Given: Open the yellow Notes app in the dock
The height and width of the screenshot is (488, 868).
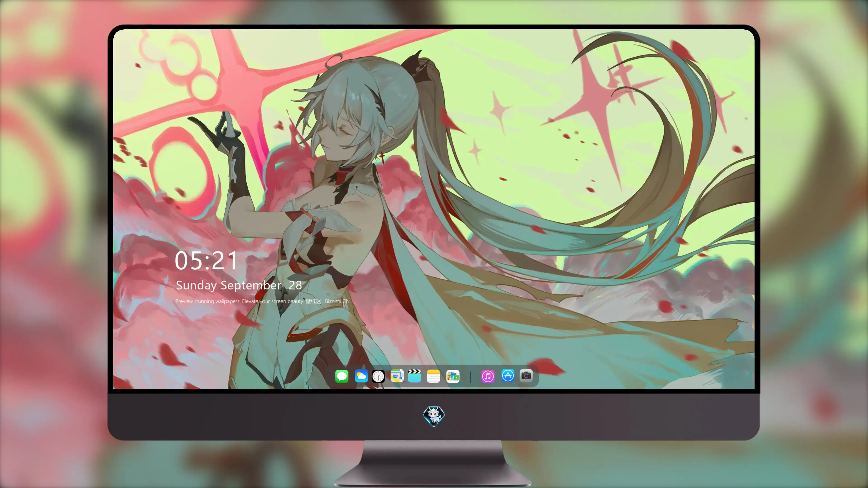Looking at the screenshot, I should point(433,376).
